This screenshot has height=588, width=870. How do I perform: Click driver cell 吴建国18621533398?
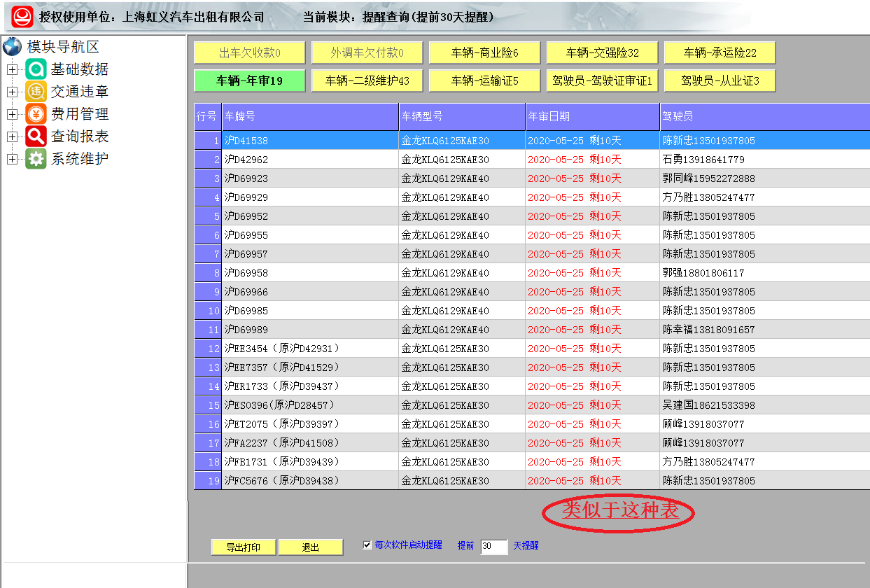click(765, 405)
